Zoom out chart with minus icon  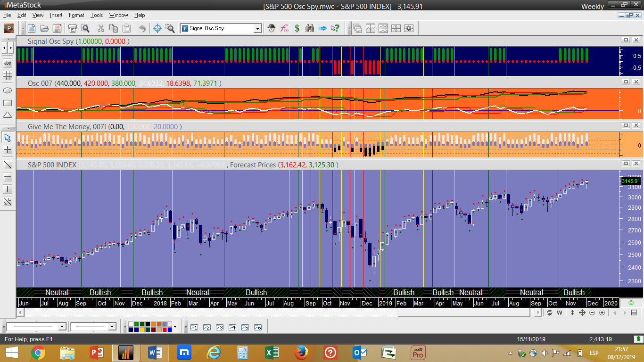pos(592,313)
